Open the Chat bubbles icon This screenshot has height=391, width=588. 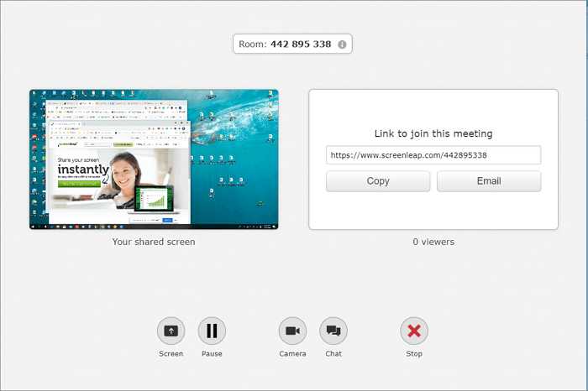[333, 331]
